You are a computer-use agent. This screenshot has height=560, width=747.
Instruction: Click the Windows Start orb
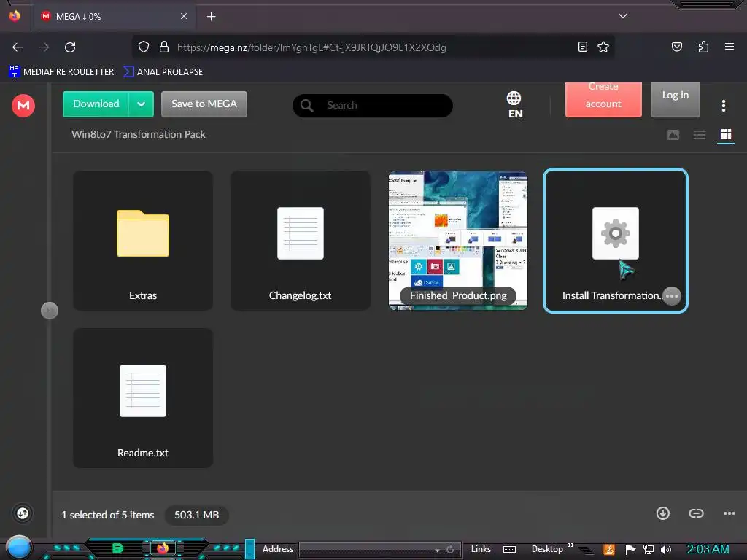point(19,548)
